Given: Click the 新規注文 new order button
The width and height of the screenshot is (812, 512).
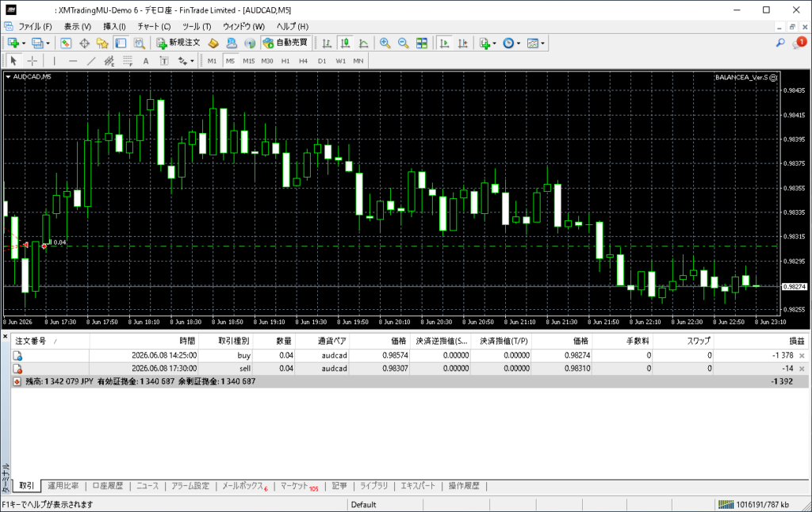Looking at the screenshot, I should [178, 43].
